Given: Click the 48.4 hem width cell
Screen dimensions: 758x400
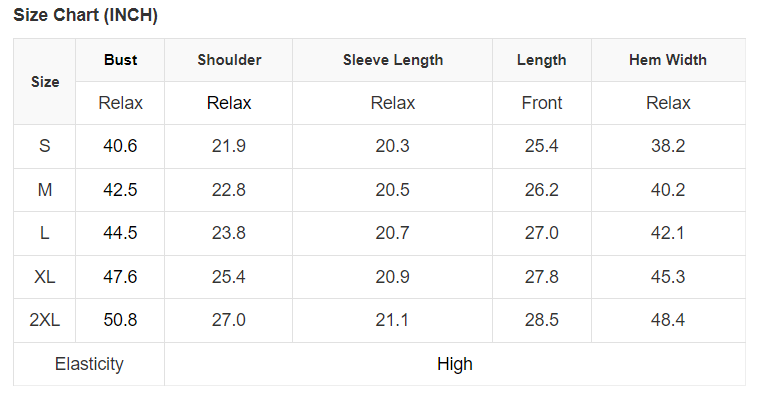Looking at the screenshot, I should pos(667,320).
